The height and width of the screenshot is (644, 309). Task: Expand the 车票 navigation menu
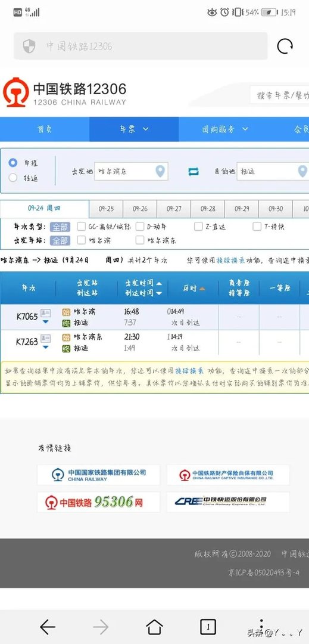pos(134,129)
